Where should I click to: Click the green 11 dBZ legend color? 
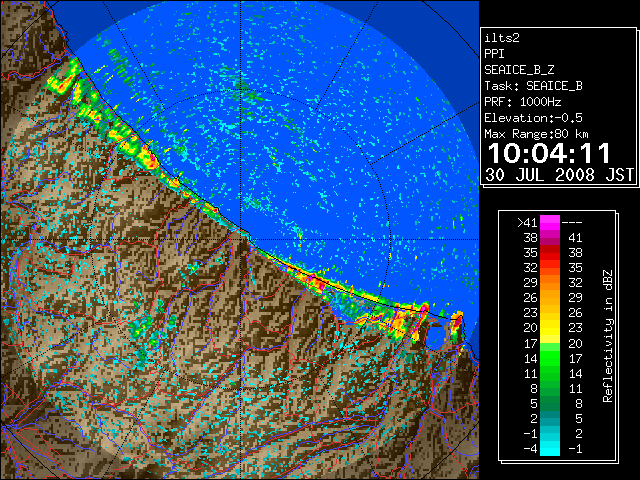point(550,373)
